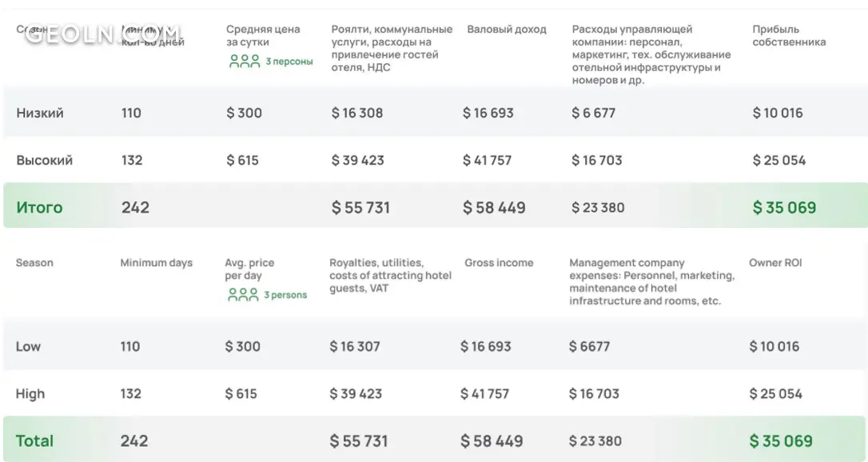Click the green "Total" row label
The height and width of the screenshot is (462, 868).
(x=35, y=440)
